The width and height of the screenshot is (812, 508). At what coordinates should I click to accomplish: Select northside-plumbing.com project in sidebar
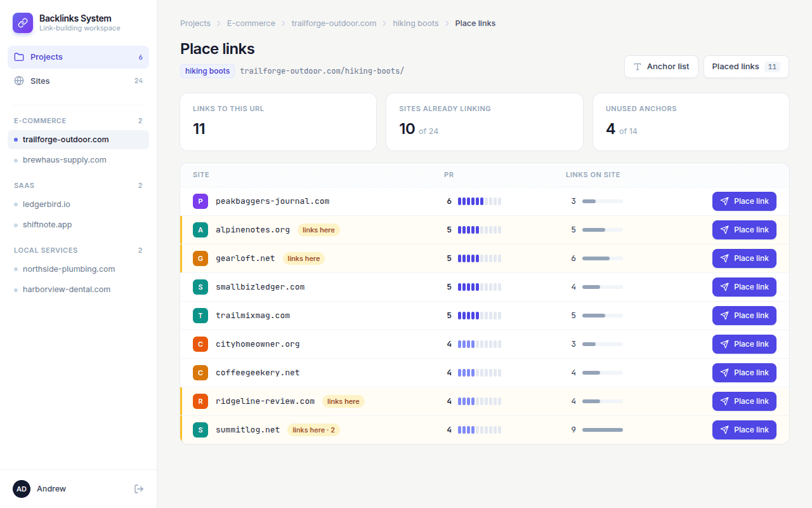[78, 269]
